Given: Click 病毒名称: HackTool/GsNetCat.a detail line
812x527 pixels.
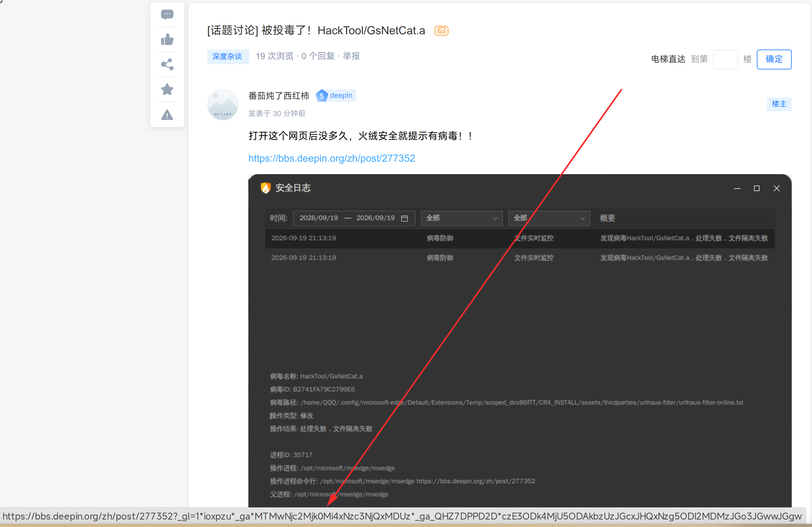Looking at the screenshot, I should (316, 376).
